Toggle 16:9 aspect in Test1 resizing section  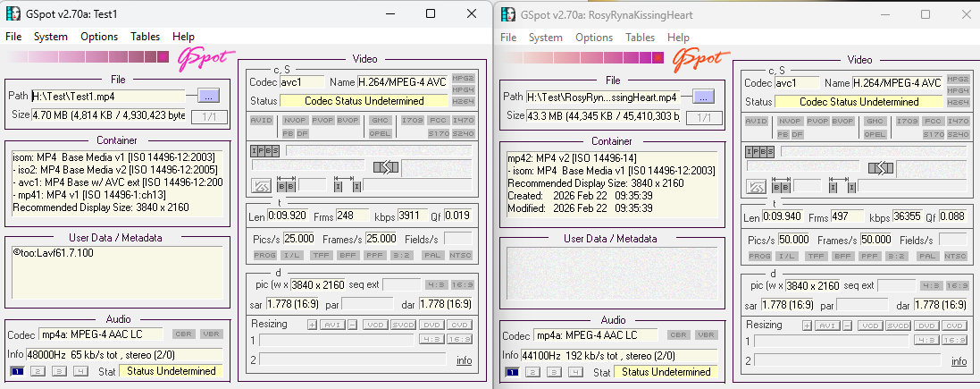coord(458,340)
